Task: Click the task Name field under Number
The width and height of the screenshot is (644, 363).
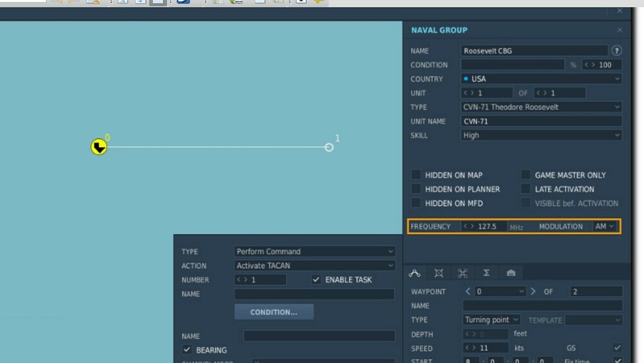Action: tap(315, 294)
